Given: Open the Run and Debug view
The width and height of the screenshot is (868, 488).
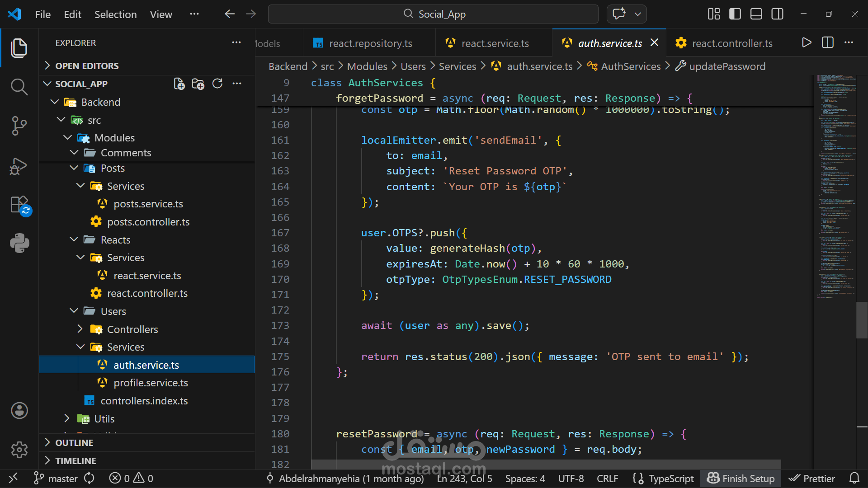Looking at the screenshot, I should coord(19,166).
